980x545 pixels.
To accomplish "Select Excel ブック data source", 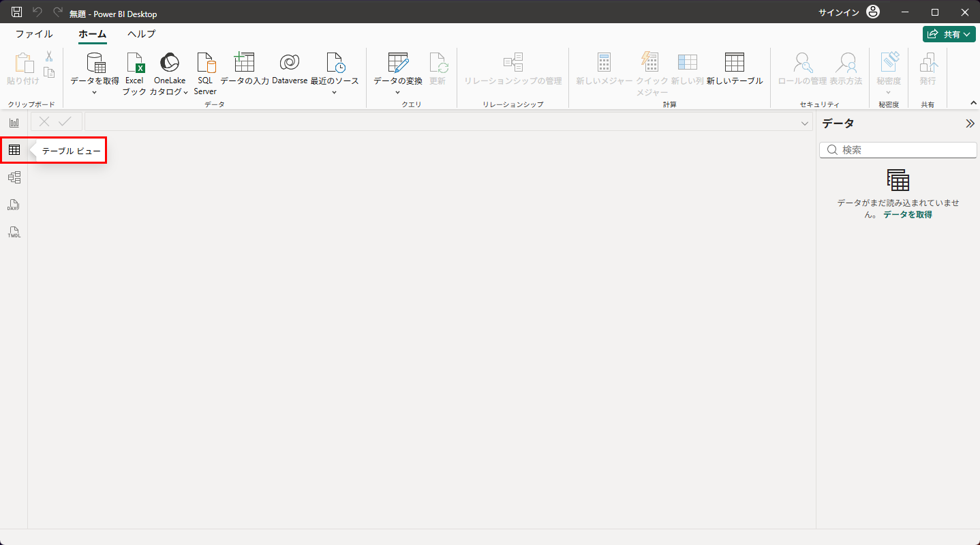I will 134,73.
